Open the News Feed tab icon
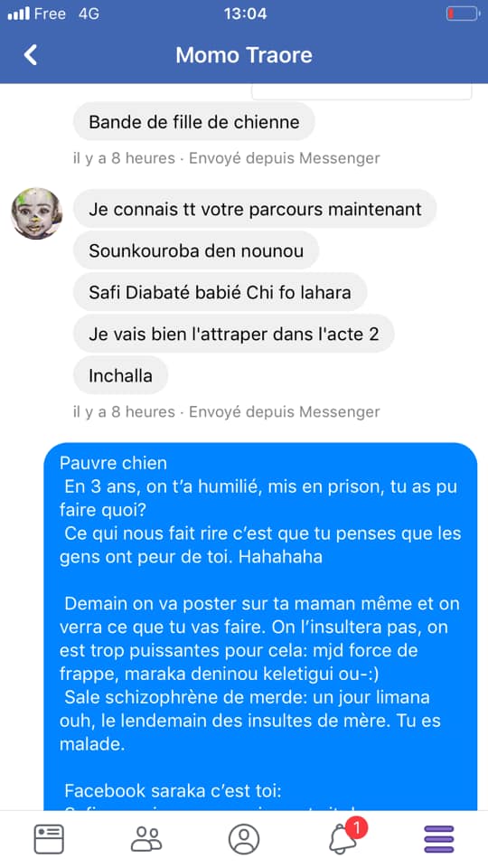Viewport: 488px width, 868px height. 49,839
